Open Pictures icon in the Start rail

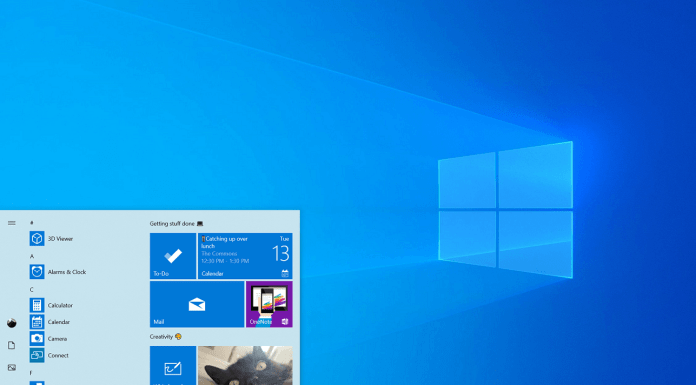click(x=12, y=368)
